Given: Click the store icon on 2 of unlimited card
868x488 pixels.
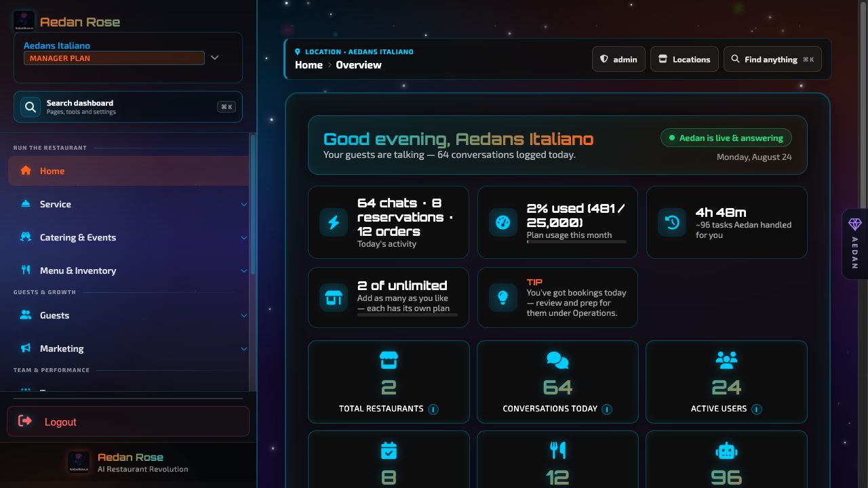Looking at the screenshot, I should [x=334, y=298].
